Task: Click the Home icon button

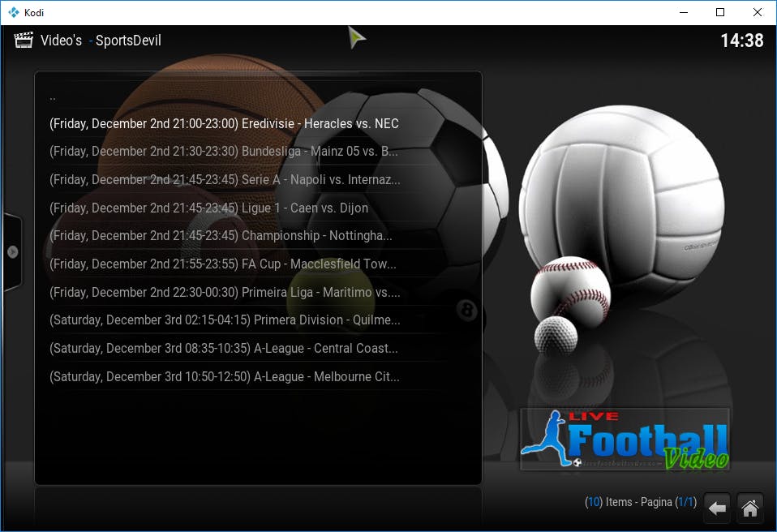Action: 749,508
